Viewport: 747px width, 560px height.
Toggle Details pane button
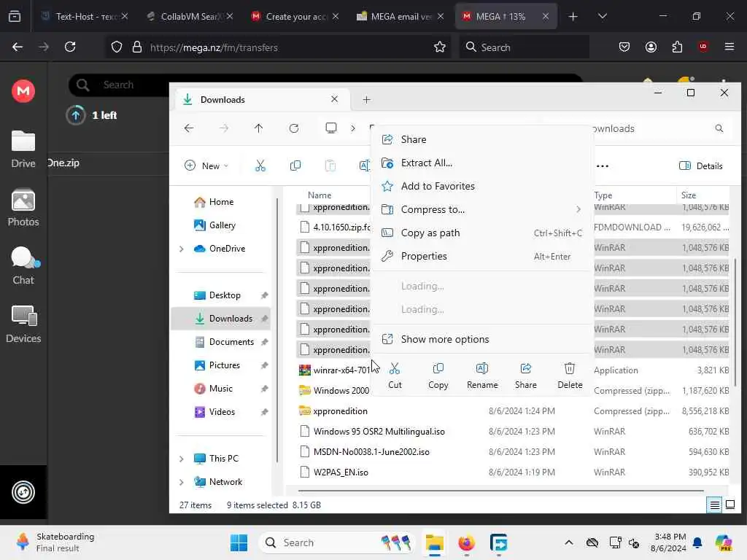point(701,166)
